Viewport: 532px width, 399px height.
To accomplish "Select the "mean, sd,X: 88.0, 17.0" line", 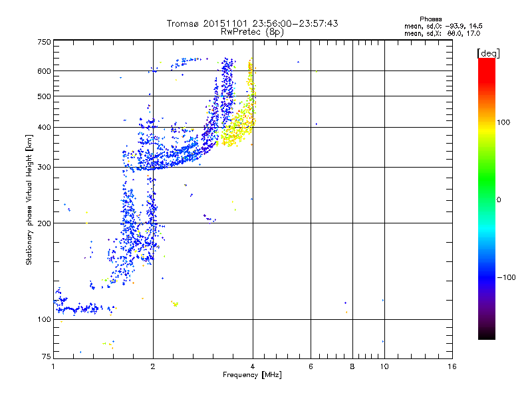I will (x=442, y=33).
